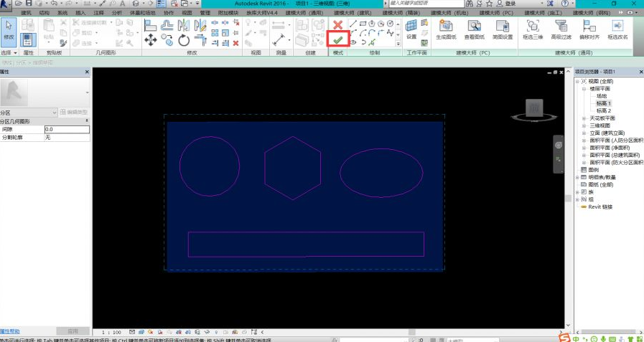Click the Save icon in quick access toolbar
Screen dimensions: 644x342
[29, 4]
